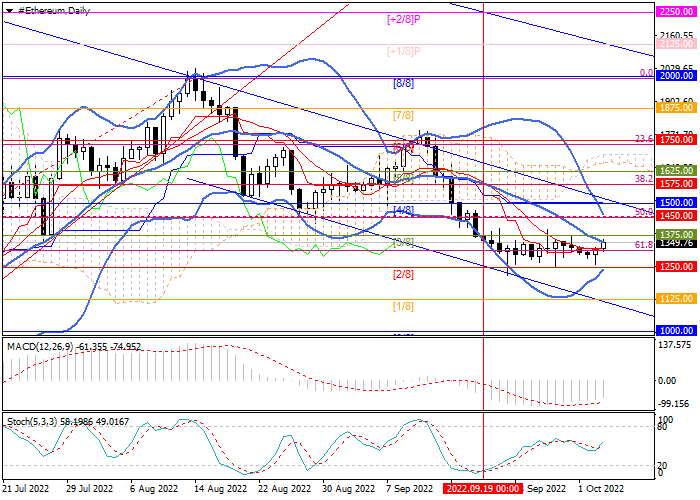This screenshot has width=700, height=500.
Task: Select the red 1450.00 price label
Action: (x=677, y=215)
